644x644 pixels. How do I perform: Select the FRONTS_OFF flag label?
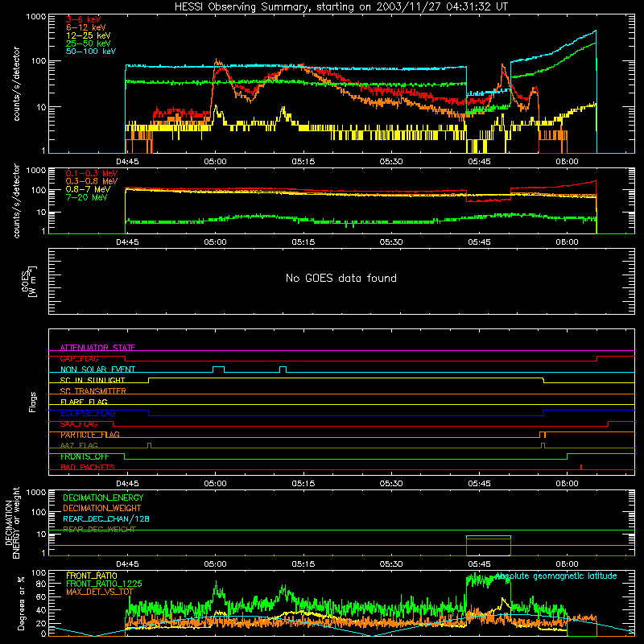point(85,456)
